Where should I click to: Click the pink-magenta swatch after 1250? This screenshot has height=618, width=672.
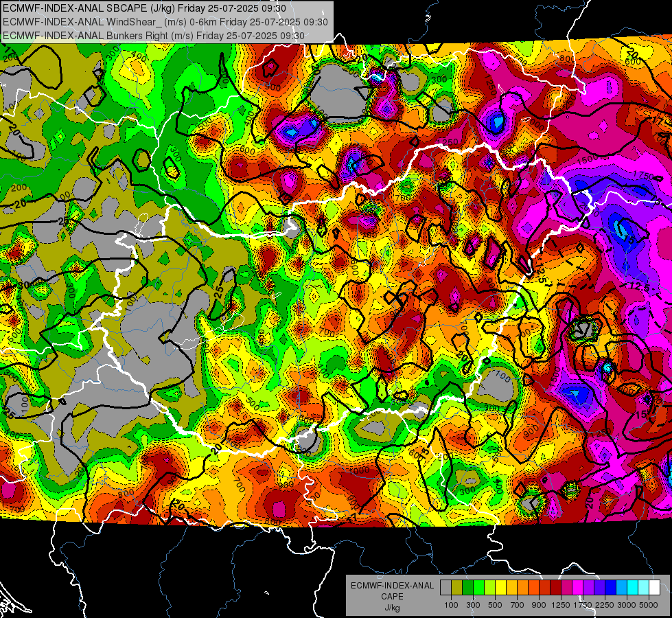(x=566, y=588)
